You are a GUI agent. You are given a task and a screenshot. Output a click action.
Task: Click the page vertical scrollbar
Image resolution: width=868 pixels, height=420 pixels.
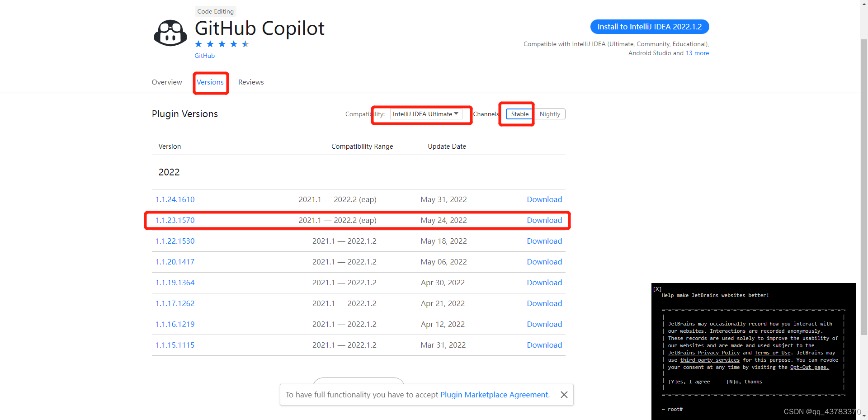(x=864, y=187)
